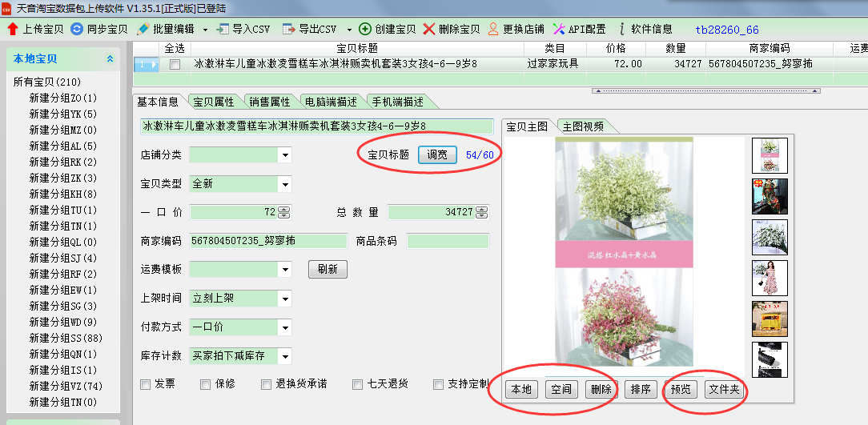The height and width of the screenshot is (425, 868).
Task: Open the 主图视频 tab
Action: pos(583,126)
